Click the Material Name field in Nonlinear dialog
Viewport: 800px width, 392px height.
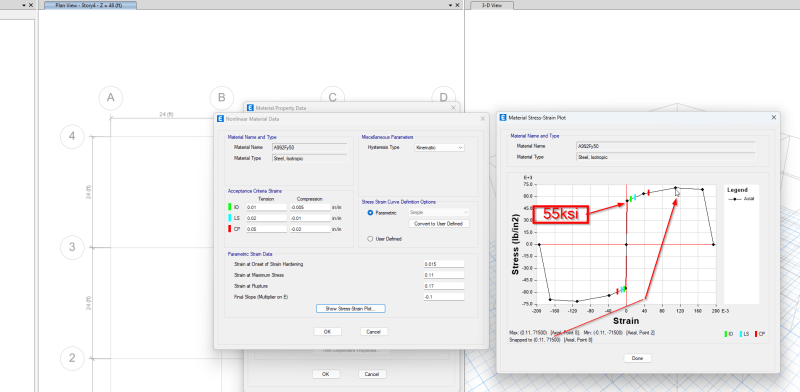310,147
